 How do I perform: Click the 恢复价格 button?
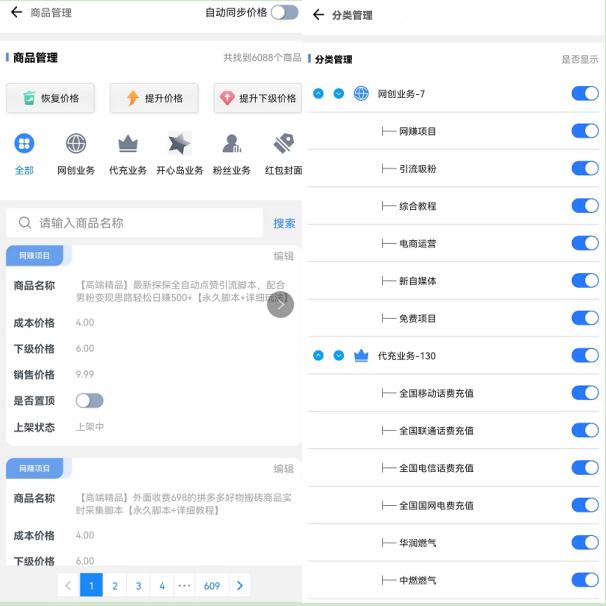[x=51, y=98]
